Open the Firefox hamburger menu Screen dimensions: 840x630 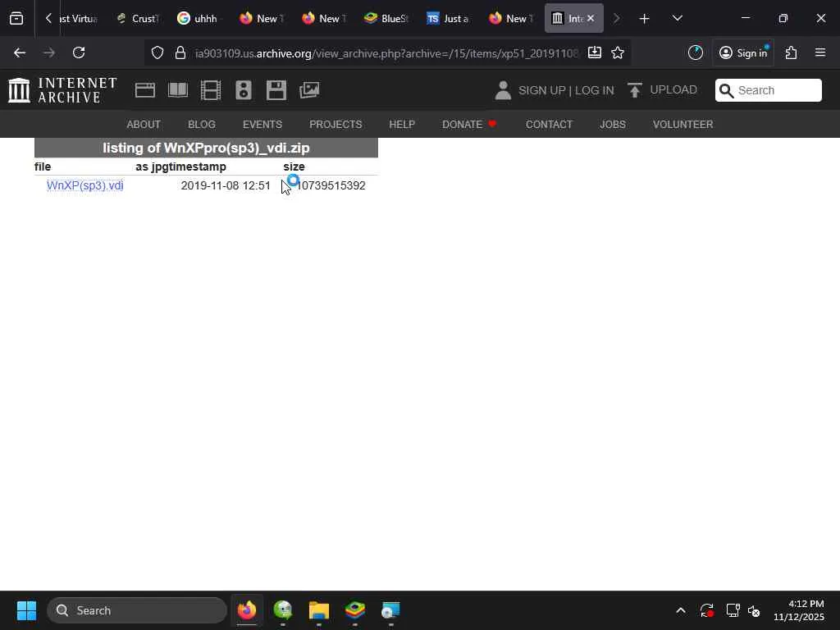point(820,52)
